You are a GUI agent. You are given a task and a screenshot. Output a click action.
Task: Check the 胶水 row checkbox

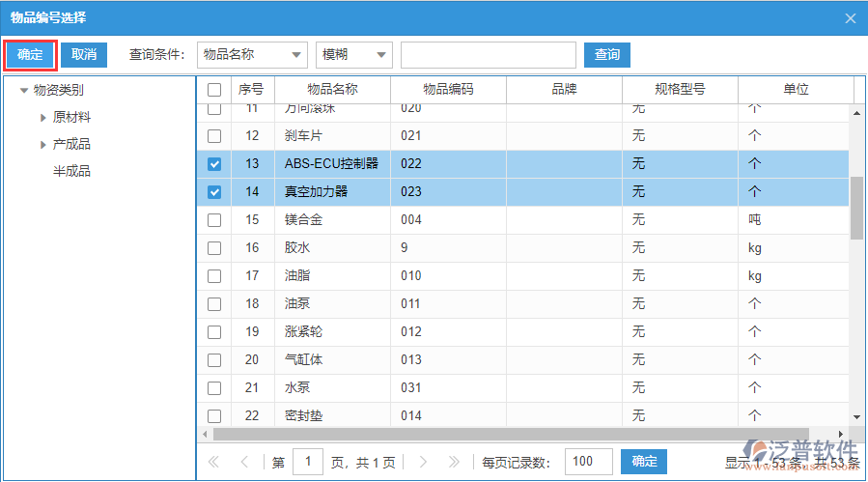coord(214,248)
